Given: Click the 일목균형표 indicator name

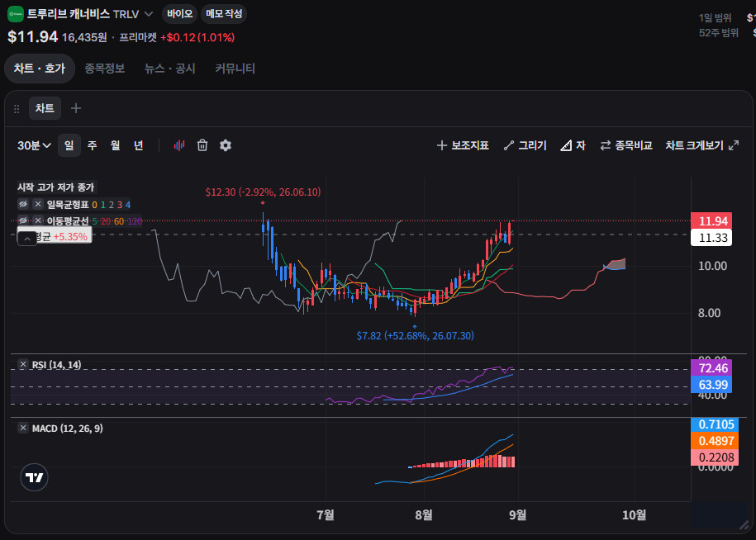Looking at the screenshot, I should (x=68, y=205).
